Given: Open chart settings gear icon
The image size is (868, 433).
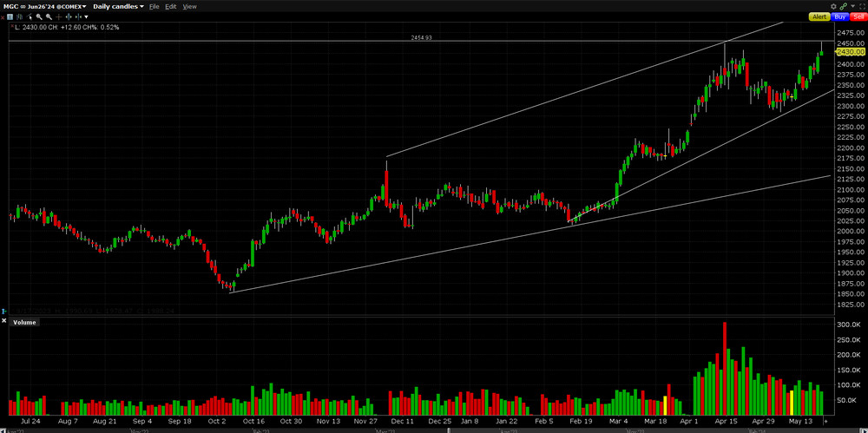Looking at the screenshot, I should point(833,6).
